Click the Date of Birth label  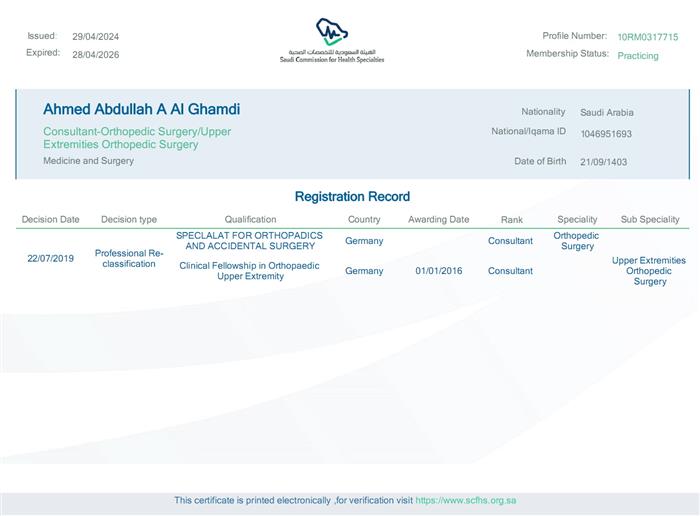click(540, 161)
